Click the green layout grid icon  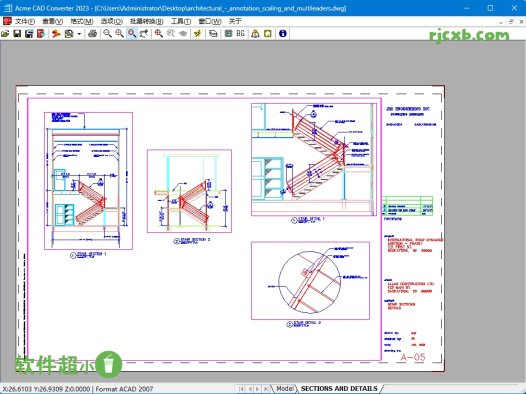(228, 34)
